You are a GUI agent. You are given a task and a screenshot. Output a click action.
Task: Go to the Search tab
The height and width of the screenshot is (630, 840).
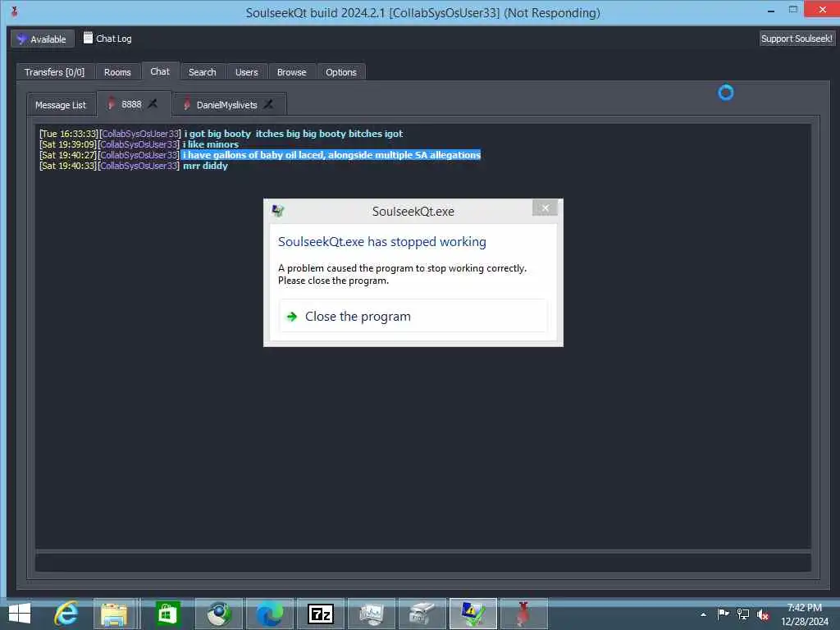203,72
